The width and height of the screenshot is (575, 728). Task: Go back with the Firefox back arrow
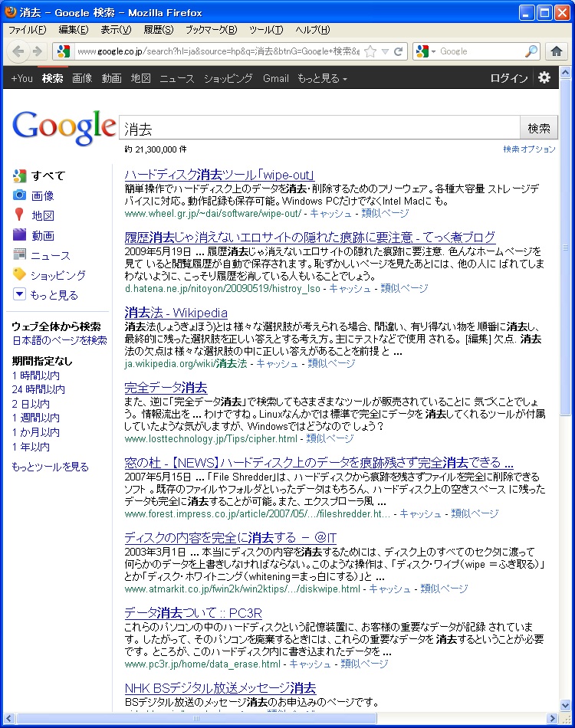pyautogui.click(x=18, y=51)
